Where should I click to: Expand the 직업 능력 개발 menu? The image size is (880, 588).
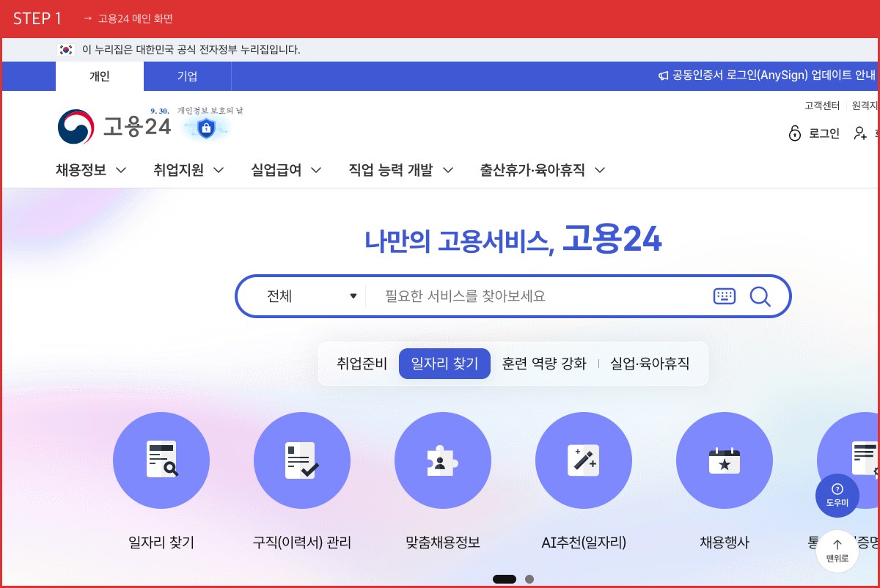[401, 170]
